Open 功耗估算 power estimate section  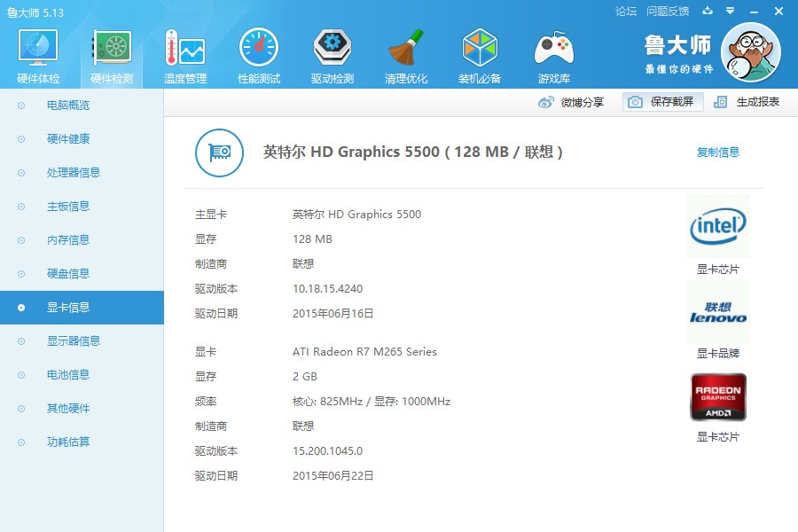[68, 442]
